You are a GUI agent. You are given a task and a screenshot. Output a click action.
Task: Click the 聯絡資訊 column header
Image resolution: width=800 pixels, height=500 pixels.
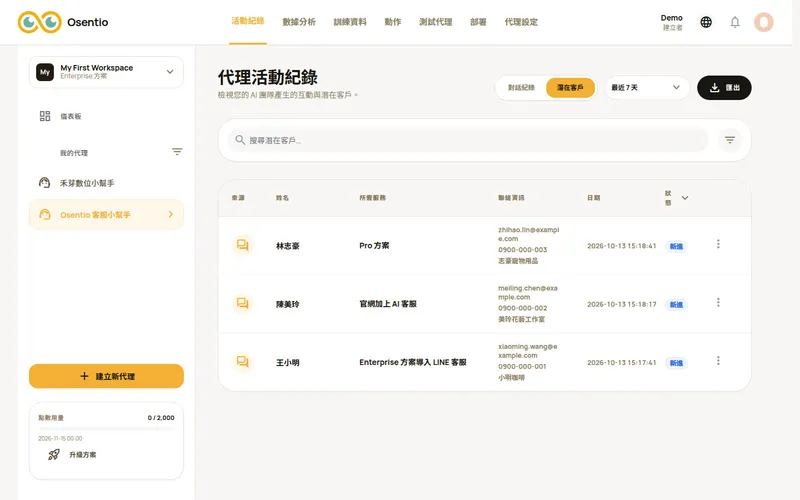coord(511,198)
